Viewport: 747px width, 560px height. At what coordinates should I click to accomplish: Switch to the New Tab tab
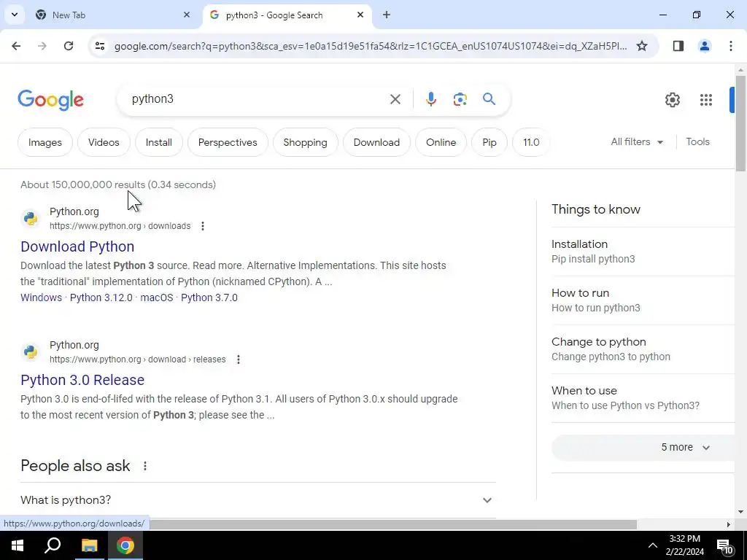click(x=113, y=15)
